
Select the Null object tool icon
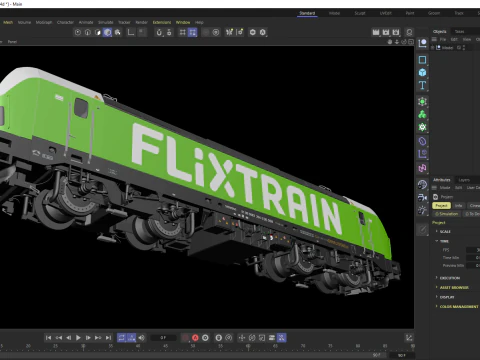click(422, 43)
